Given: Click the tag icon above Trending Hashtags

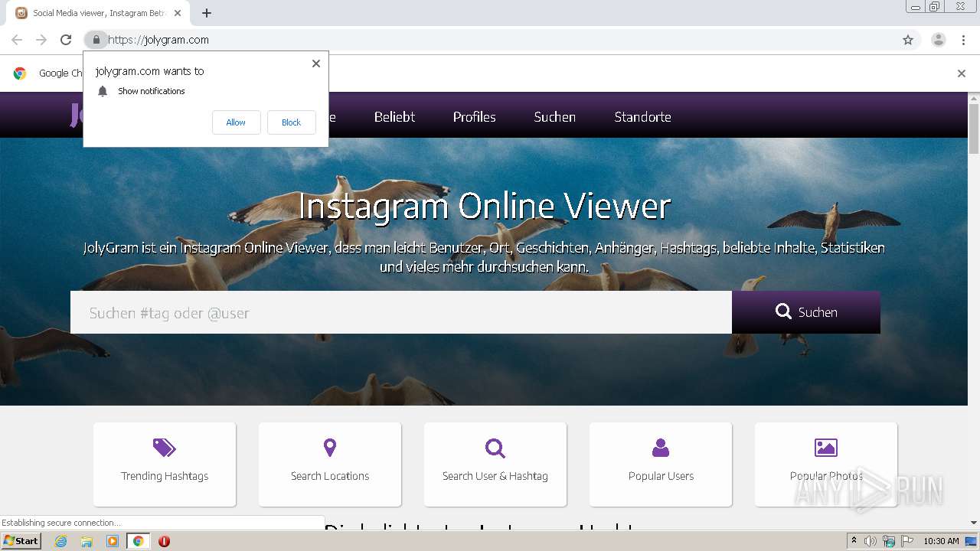Looking at the screenshot, I should click(165, 448).
